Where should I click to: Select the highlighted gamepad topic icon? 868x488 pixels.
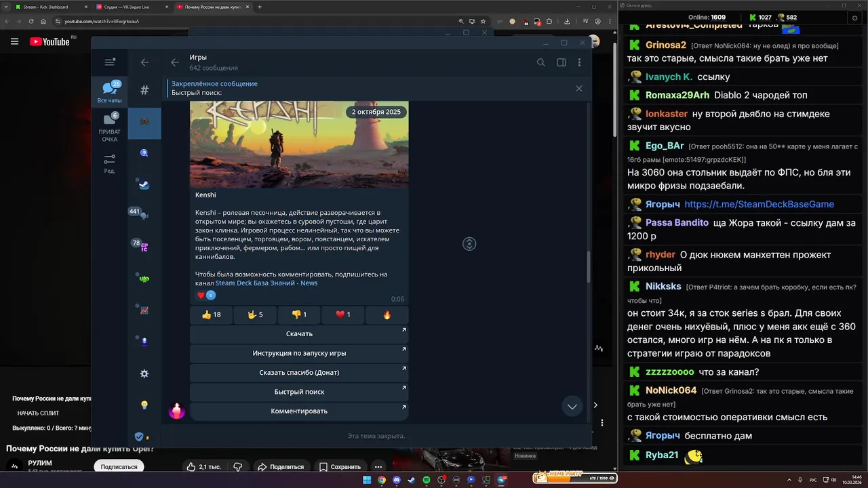click(x=144, y=122)
